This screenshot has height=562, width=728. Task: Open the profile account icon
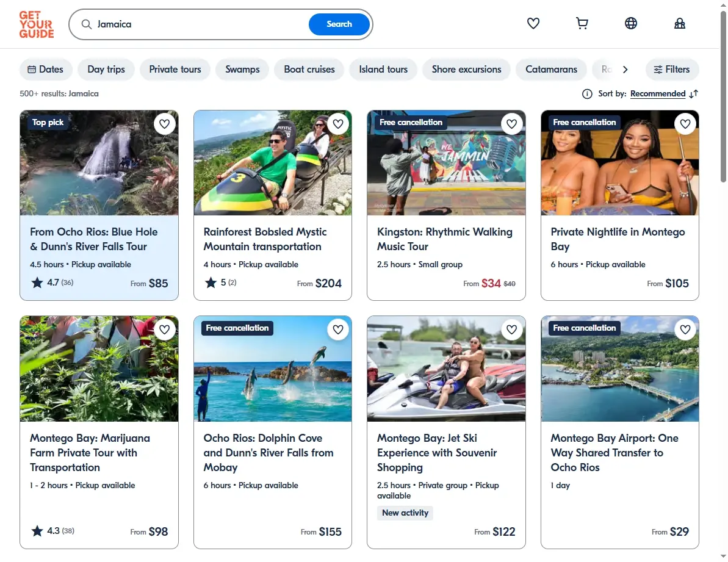click(679, 23)
